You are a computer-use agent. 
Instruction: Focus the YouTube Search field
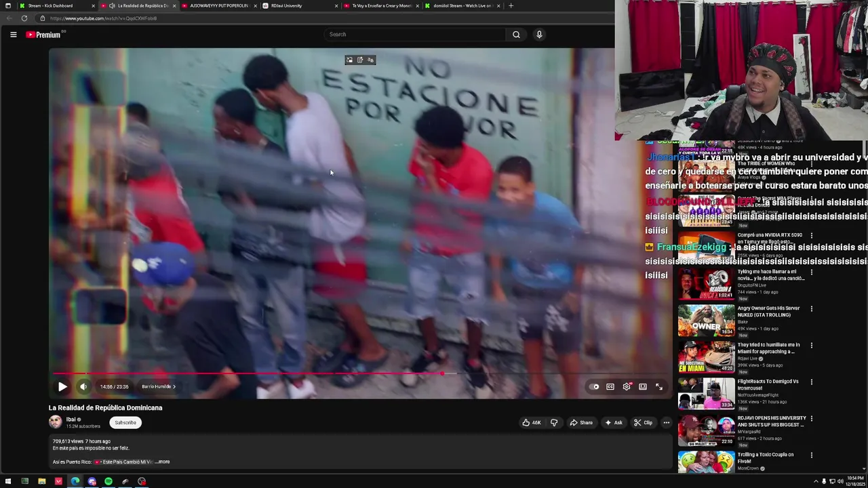415,35
